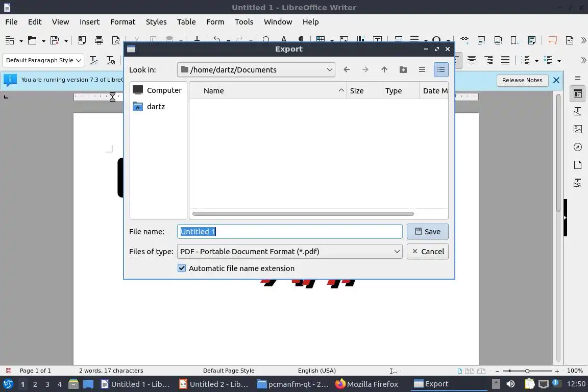Click Insert Comment toolbar icon
588x392 pixels.
coord(552,40)
